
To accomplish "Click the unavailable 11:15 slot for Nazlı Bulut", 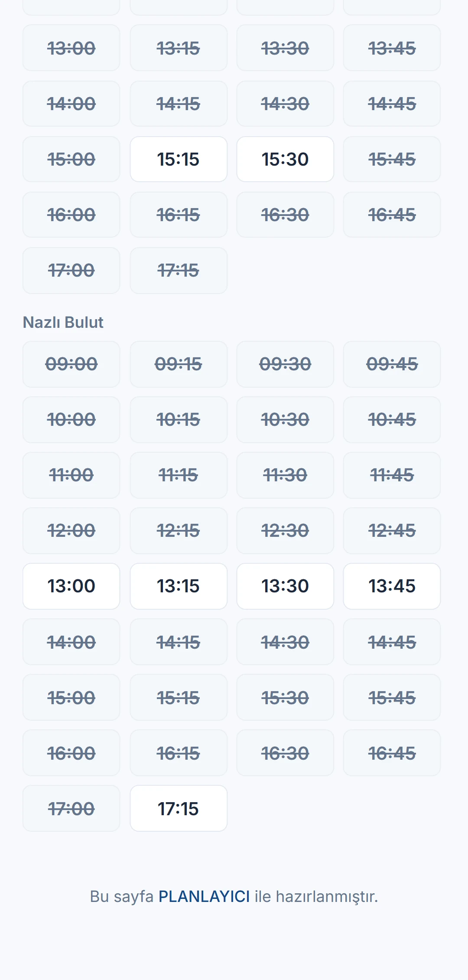I will click(x=179, y=475).
